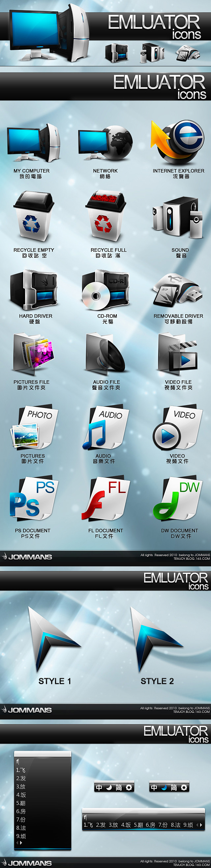Pick candidate 9.频 in the vertical list
211x868 pixels.
[x=21, y=836]
